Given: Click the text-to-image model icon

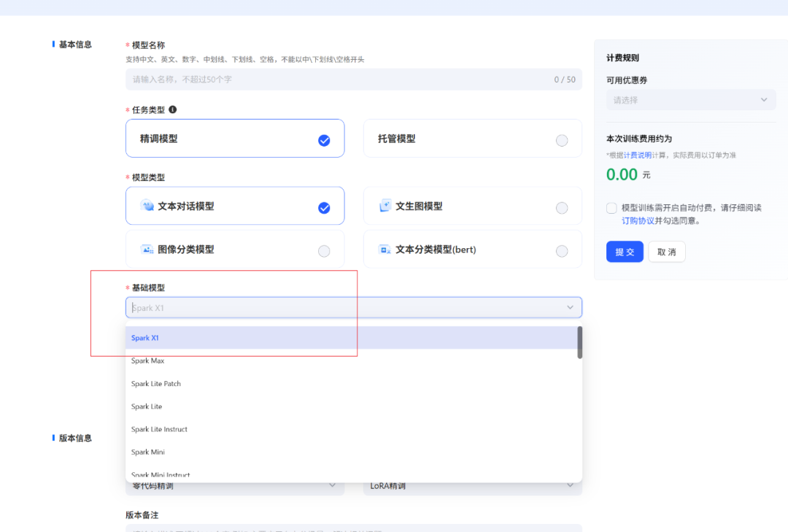Looking at the screenshot, I should [385, 206].
